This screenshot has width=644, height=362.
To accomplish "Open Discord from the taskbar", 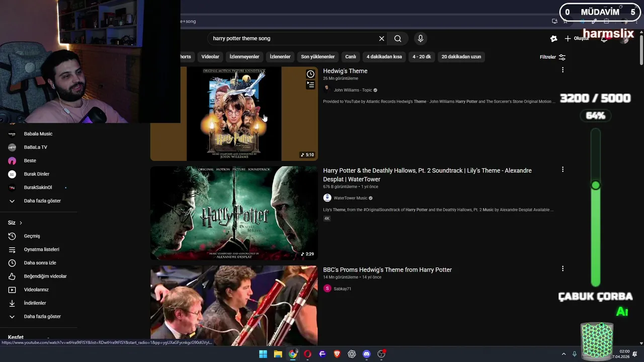I will pyautogui.click(x=367, y=354).
